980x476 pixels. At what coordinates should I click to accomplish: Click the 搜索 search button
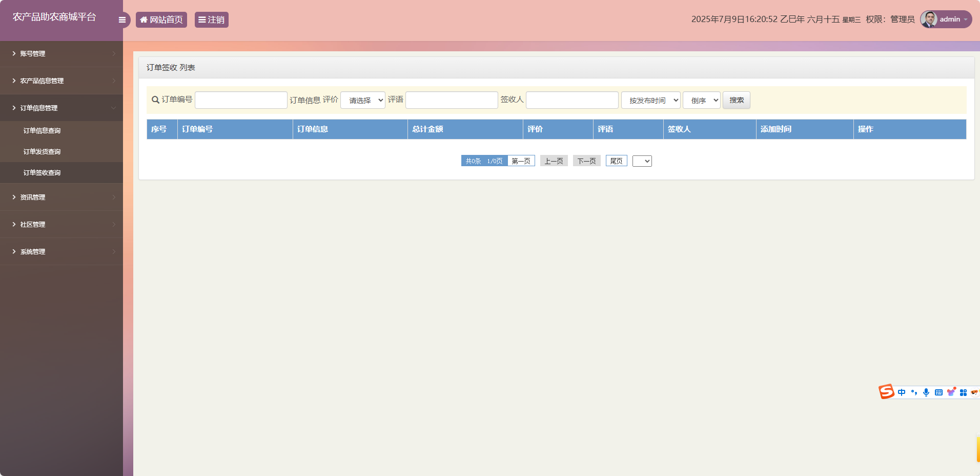click(737, 100)
